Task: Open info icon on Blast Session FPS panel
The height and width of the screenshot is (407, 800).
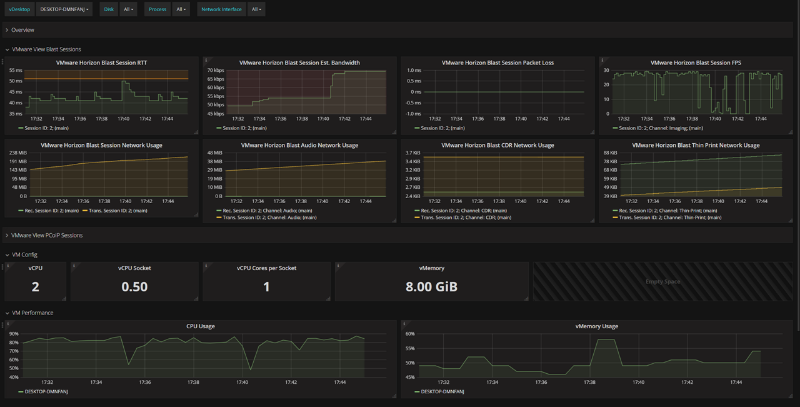Action: point(602,60)
